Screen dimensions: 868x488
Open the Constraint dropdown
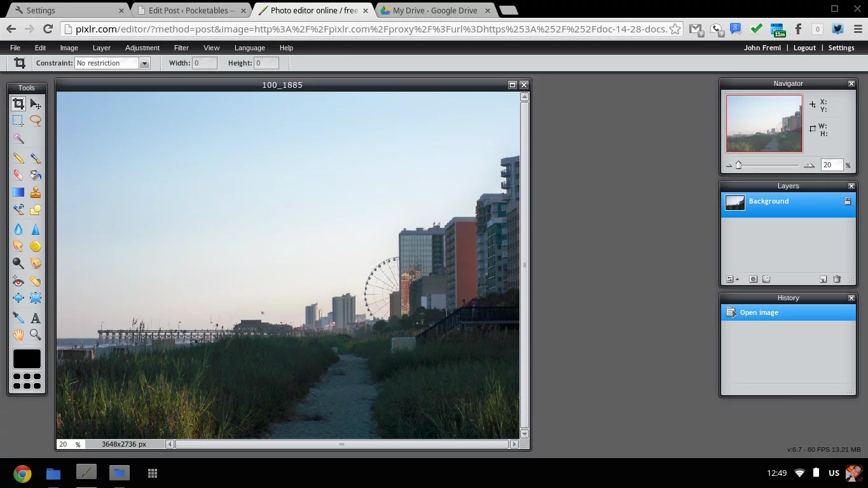click(x=144, y=62)
